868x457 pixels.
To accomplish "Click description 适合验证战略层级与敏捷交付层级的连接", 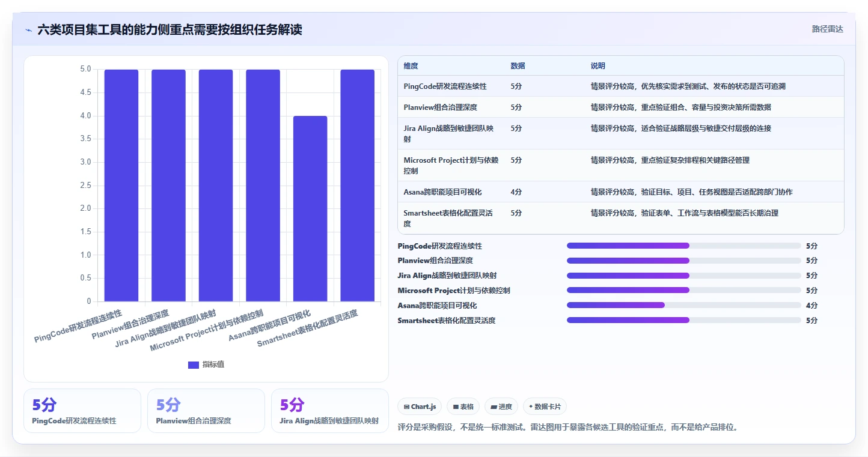I will pyautogui.click(x=706, y=129).
